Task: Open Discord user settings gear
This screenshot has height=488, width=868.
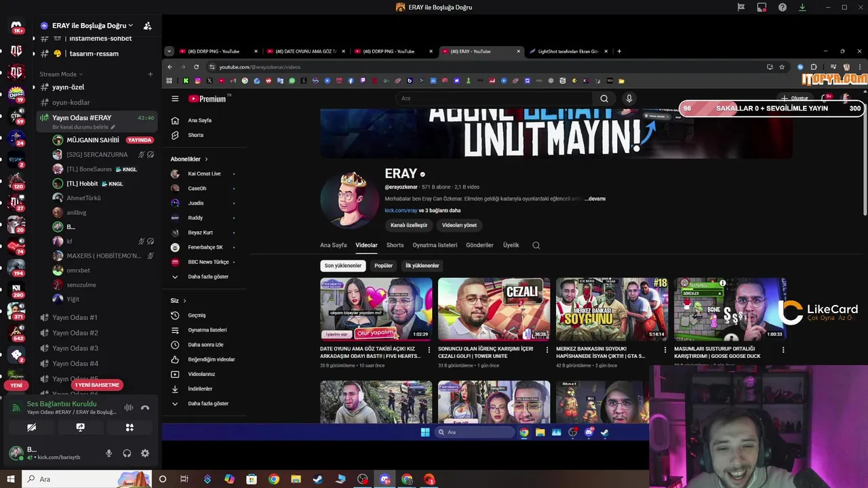Action: tap(144, 453)
